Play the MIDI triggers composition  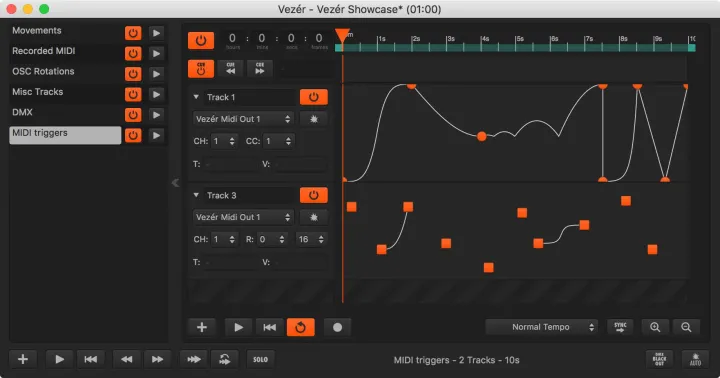tap(157, 135)
